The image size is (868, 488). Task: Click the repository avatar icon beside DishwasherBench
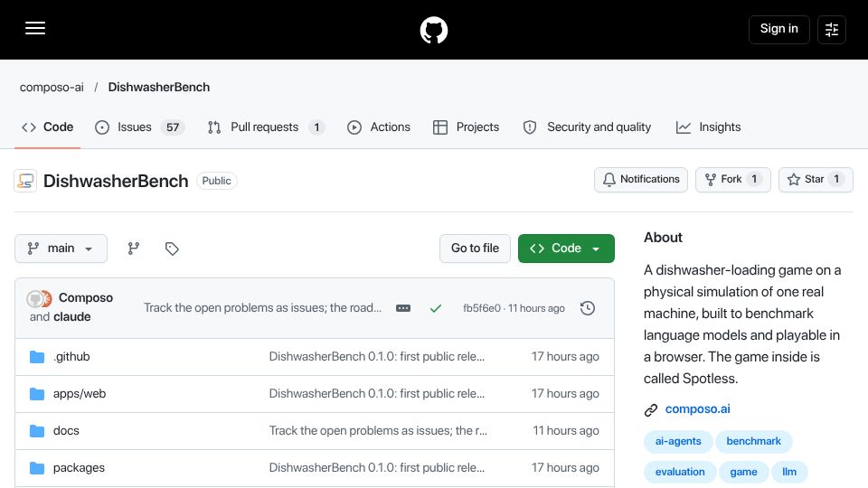25,181
